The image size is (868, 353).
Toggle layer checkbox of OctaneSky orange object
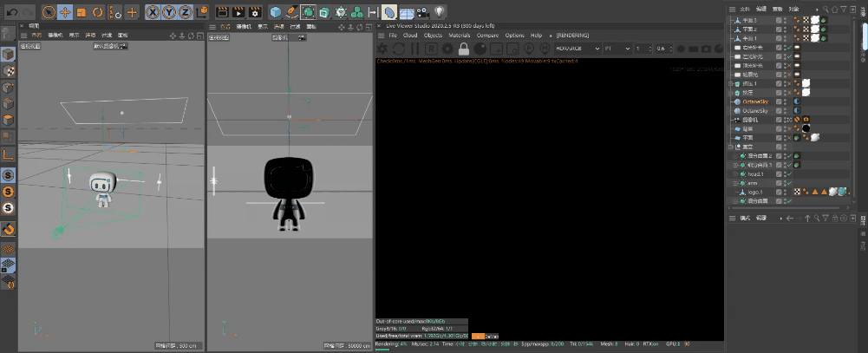779,101
